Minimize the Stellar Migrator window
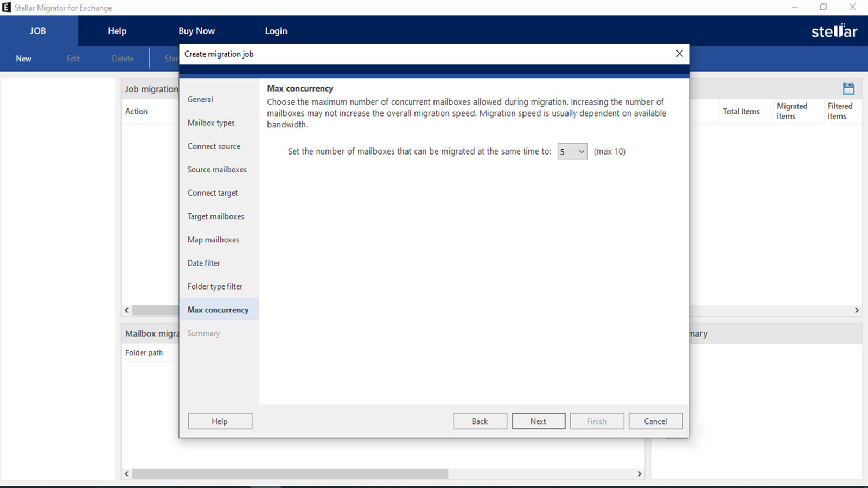Screen dimensions: 868x488 click(795, 7)
